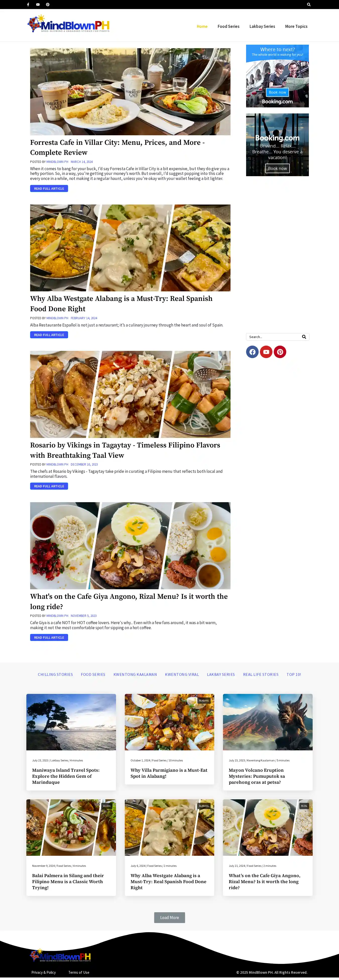Open the Privacy & Policy footer link
The image size is (339, 980).
(44, 972)
